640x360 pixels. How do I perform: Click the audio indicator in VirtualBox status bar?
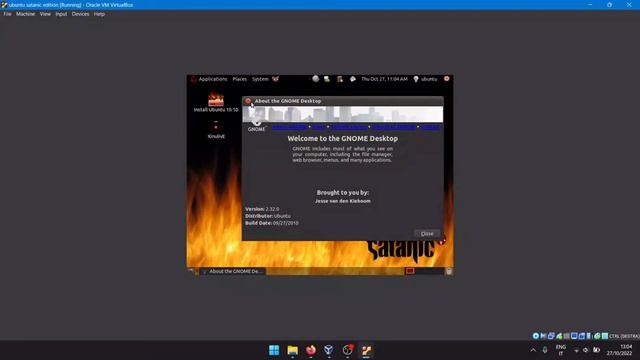[544, 336]
